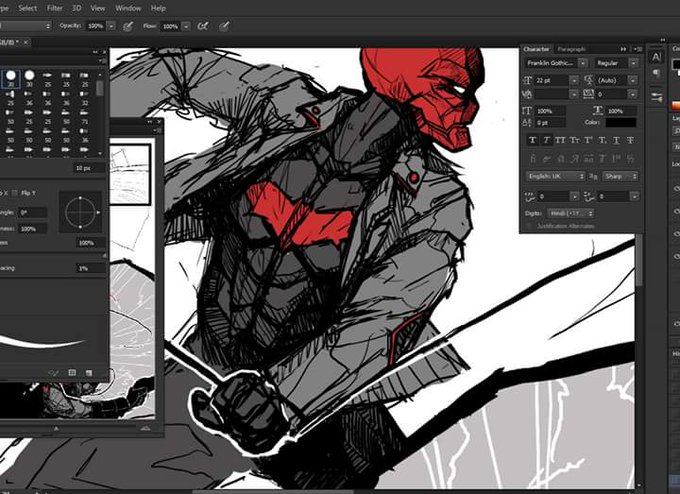Switch to the Paragraph tab

[x=571, y=49]
